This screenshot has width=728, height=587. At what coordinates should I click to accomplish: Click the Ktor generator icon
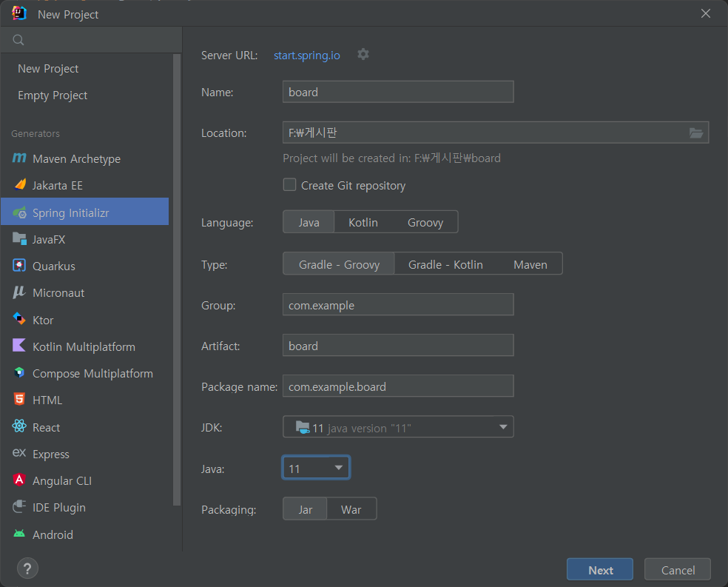(x=19, y=320)
